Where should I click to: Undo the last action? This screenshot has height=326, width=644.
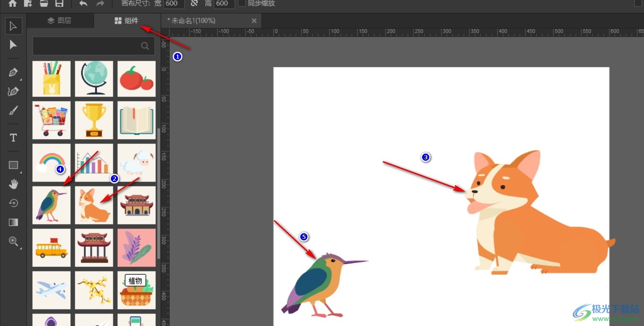(x=83, y=3)
